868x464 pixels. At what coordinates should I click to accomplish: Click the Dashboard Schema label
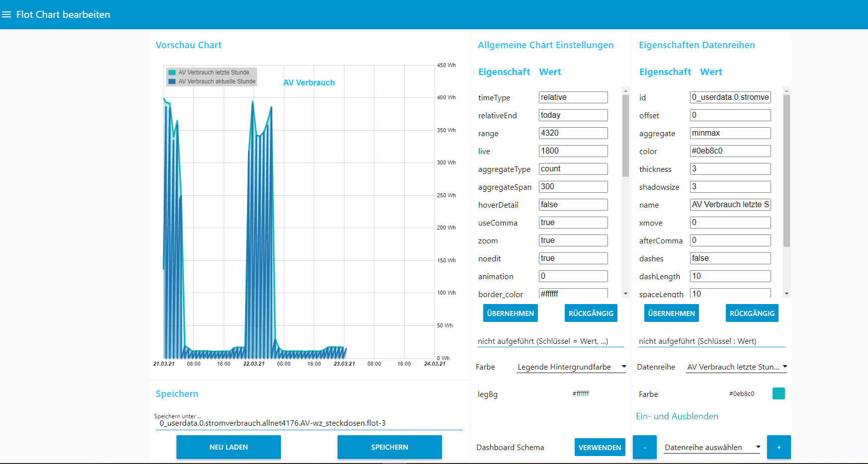pyautogui.click(x=510, y=448)
